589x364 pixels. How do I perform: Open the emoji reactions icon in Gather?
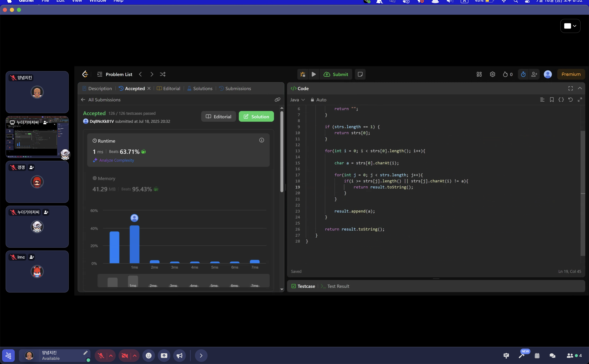click(x=149, y=356)
